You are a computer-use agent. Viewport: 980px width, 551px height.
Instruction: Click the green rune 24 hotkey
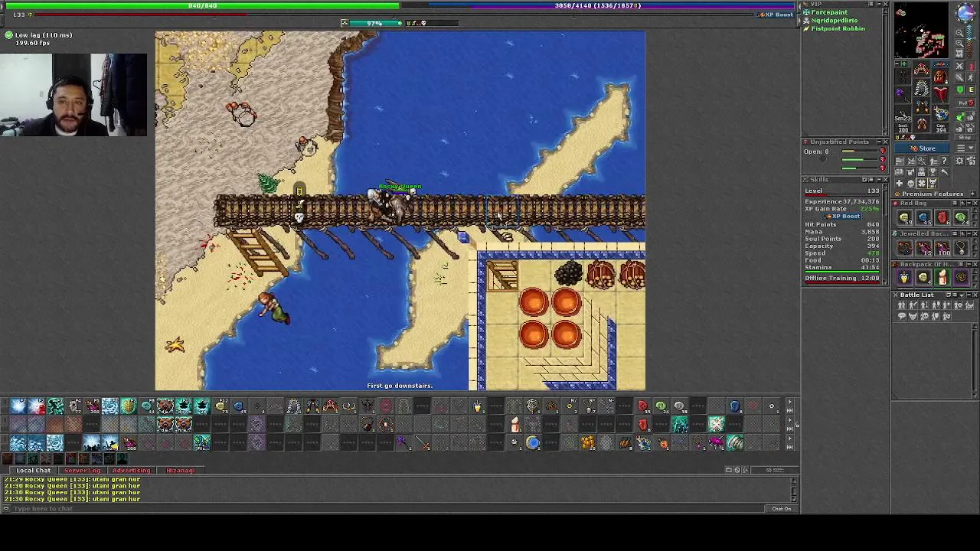tap(661, 406)
